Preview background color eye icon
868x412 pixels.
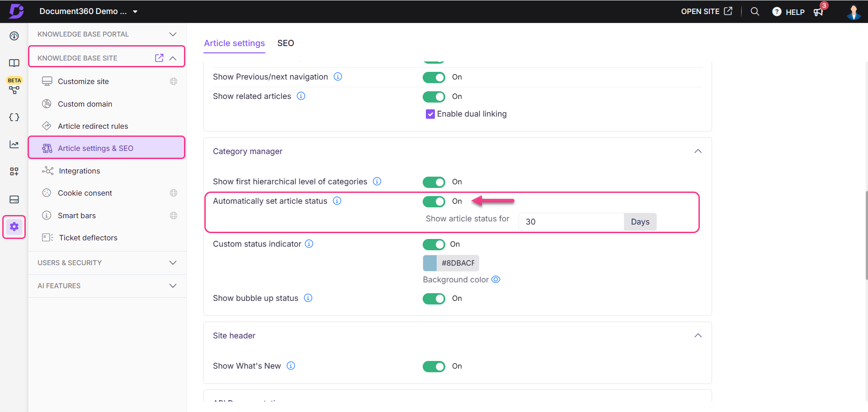click(x=496, y=279)
